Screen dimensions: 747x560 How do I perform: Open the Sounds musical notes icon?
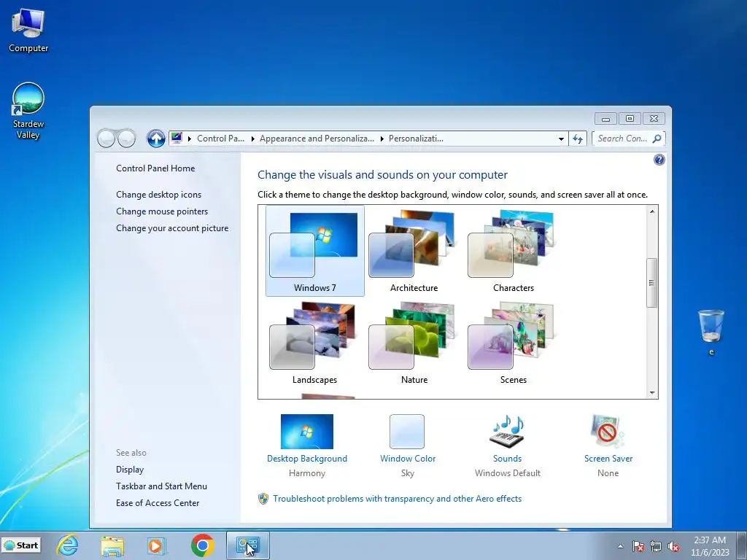click(x=508, y=431)
